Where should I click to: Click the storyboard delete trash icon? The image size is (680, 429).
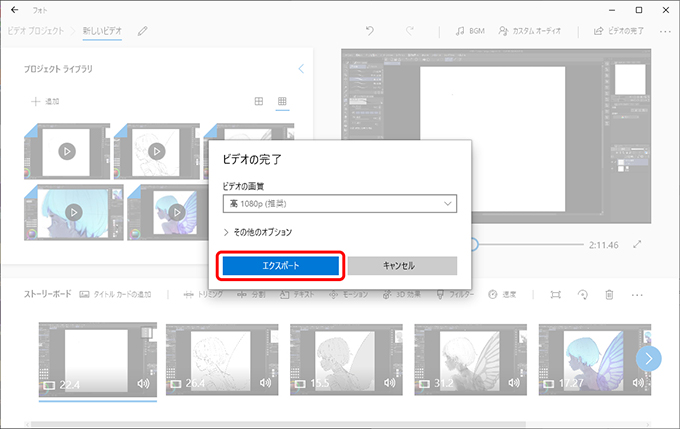click(x=608, y=295)
